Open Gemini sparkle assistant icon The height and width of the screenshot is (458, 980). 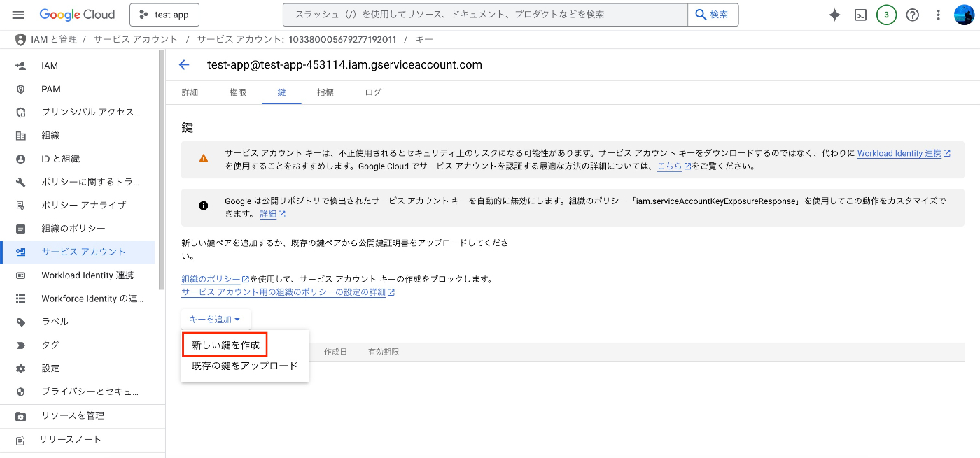(834, 15)
